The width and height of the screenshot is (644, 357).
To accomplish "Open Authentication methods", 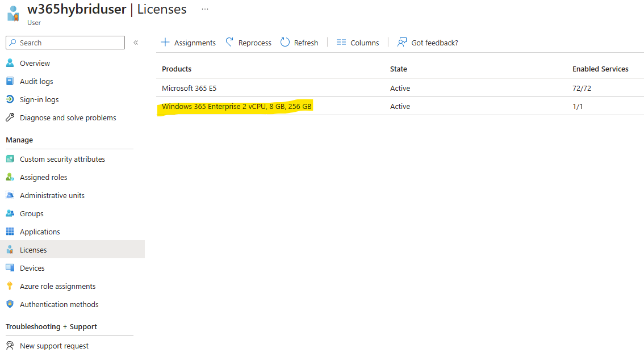I will pos(59,304).
